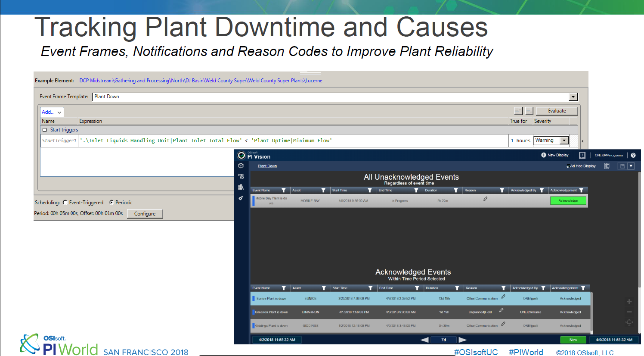644x356 pixels.
Task: Select the Giddings Plant is down row
Action: pyautogui.click(x=420, y=326)
